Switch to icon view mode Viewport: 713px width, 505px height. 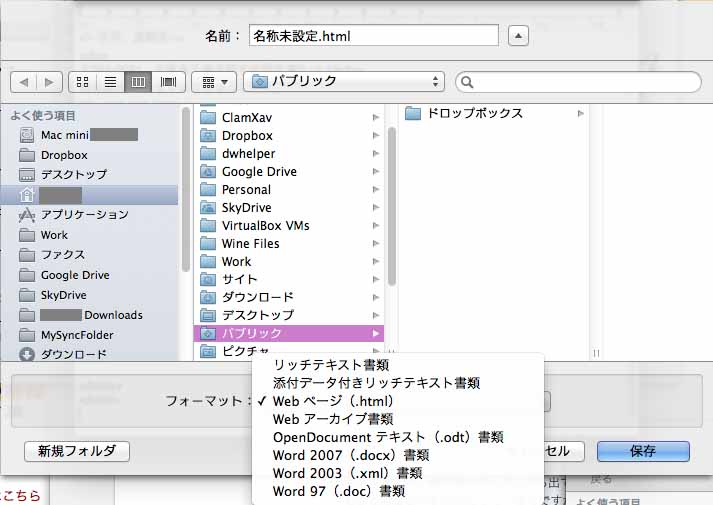[x=83, y=82]
